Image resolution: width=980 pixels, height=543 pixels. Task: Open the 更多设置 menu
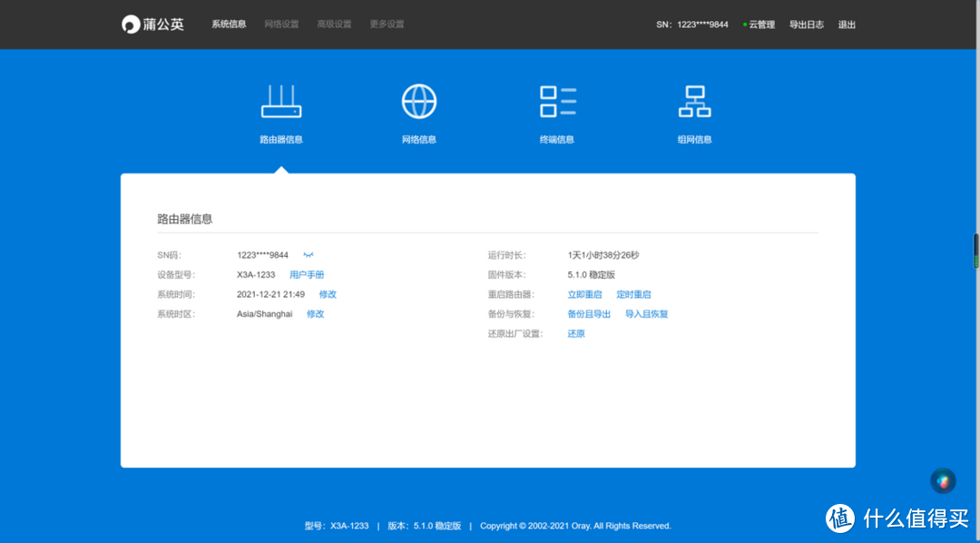pos(387,25)
